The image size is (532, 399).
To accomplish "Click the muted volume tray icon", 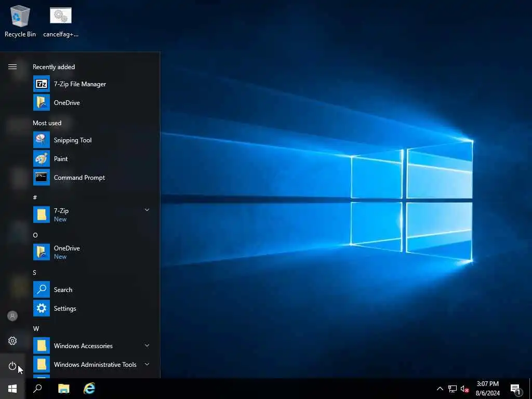I will [x=464, y=389].
